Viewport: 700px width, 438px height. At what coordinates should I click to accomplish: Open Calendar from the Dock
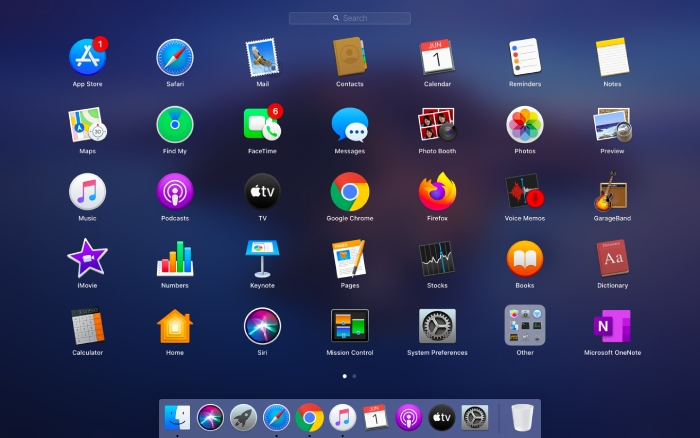pos(375,418)
